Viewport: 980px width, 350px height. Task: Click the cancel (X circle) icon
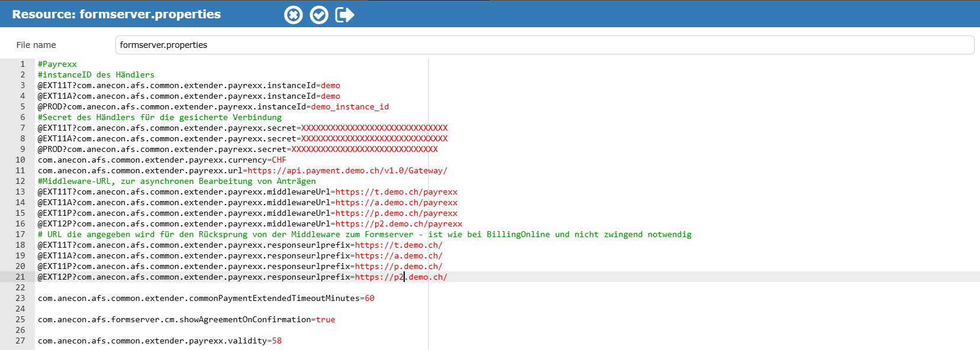(293, 15)
